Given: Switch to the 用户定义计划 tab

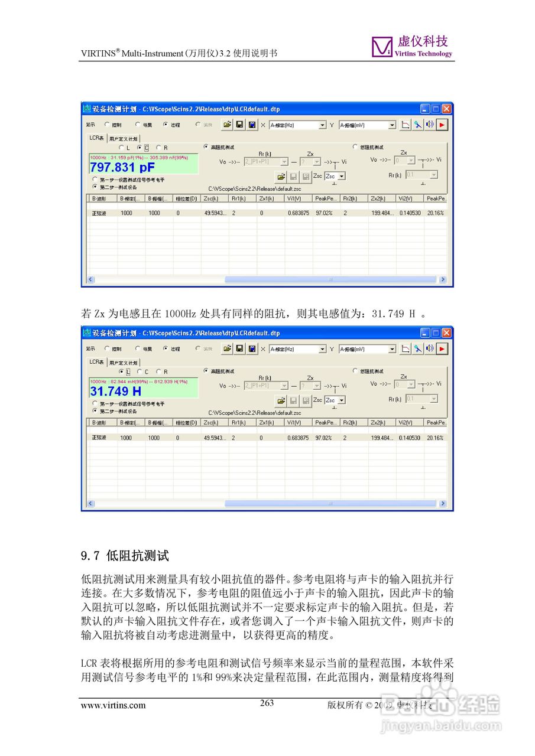Looking at the screenshot, I should click(x=124, y=138).
